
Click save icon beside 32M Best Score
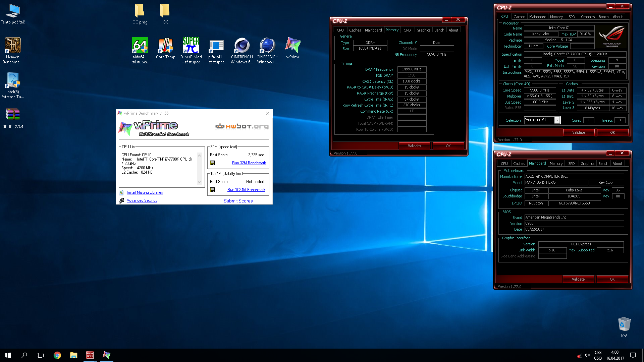(x=212, y=163)
